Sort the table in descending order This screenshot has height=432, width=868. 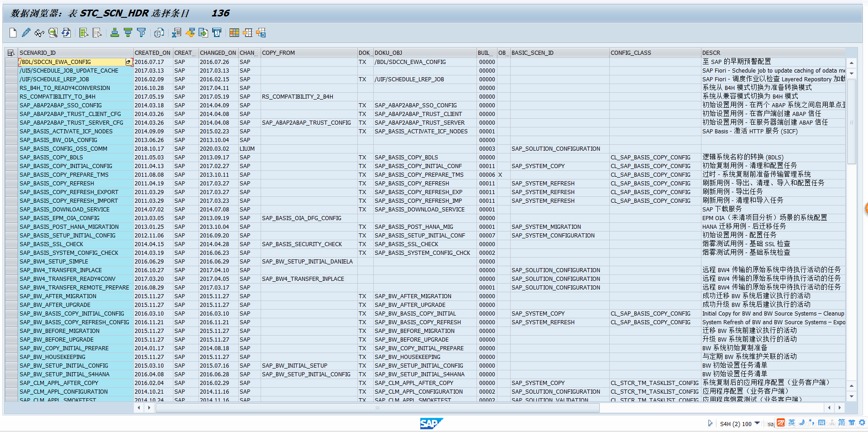click(128, 32)
